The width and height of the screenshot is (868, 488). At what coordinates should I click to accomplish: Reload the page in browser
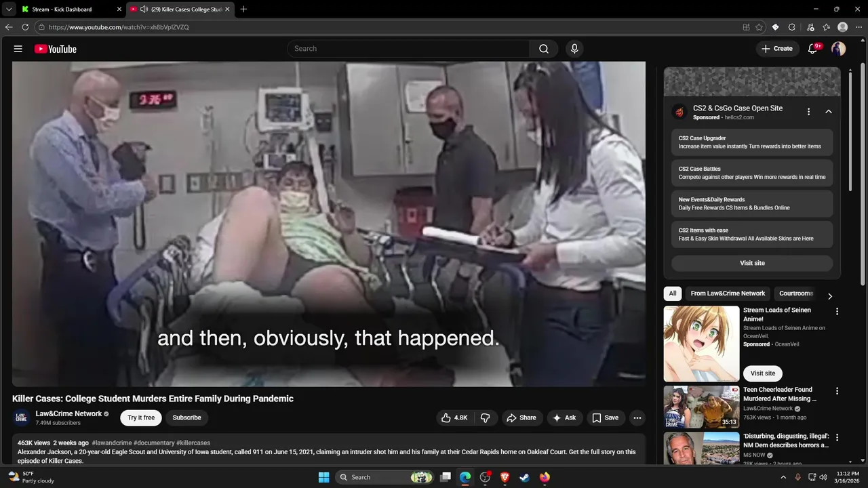(25, 27)
